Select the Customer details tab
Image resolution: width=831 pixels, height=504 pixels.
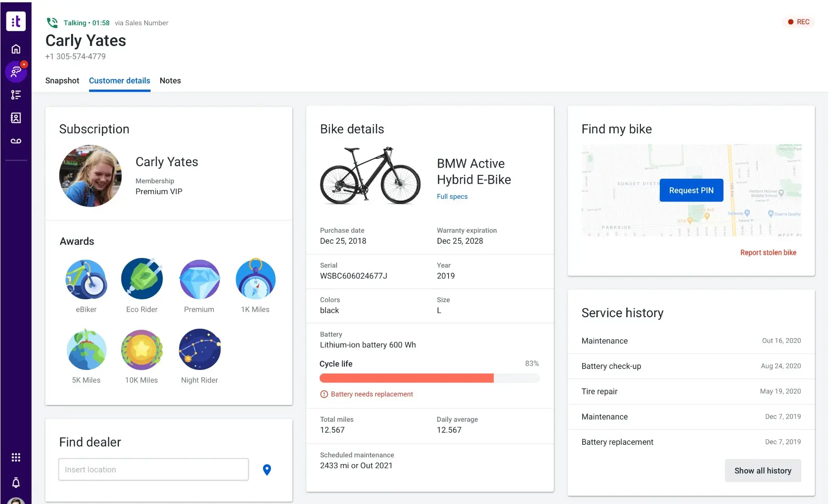119,80
